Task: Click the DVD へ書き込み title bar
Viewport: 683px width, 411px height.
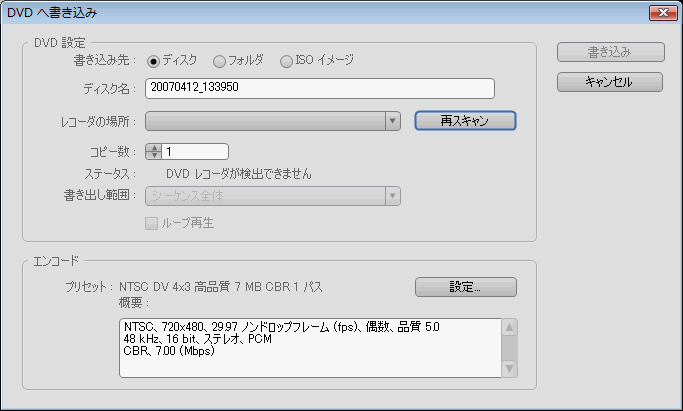Action: pos(300,13)
